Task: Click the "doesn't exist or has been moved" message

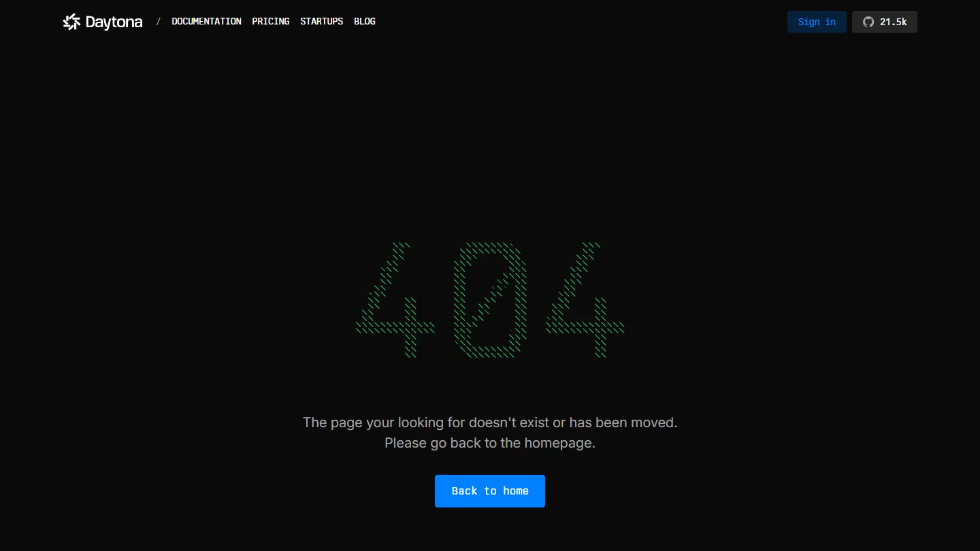Action: [490, 422]
